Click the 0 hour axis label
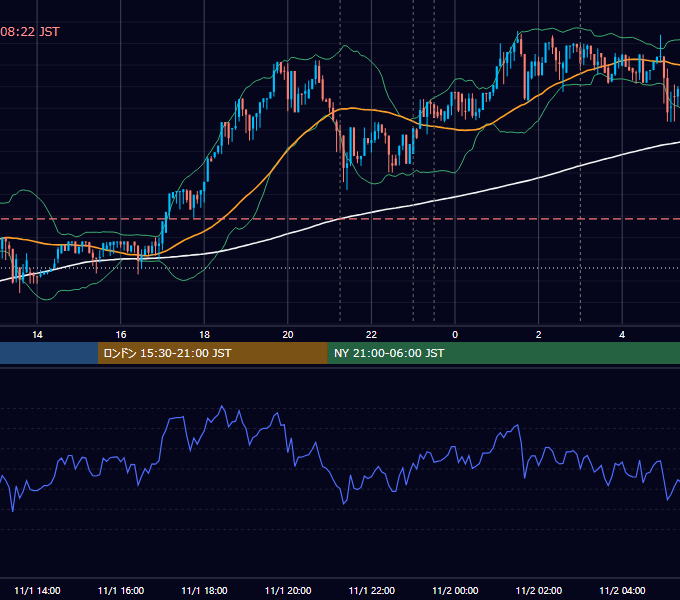Image resolution: width=680 pixels, height=600 pixels. point(455,335)
